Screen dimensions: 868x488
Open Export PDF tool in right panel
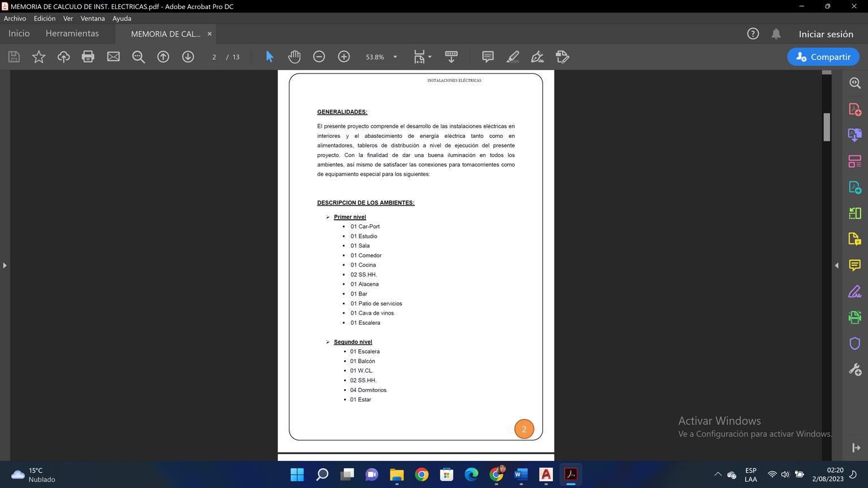pos(855,187)
